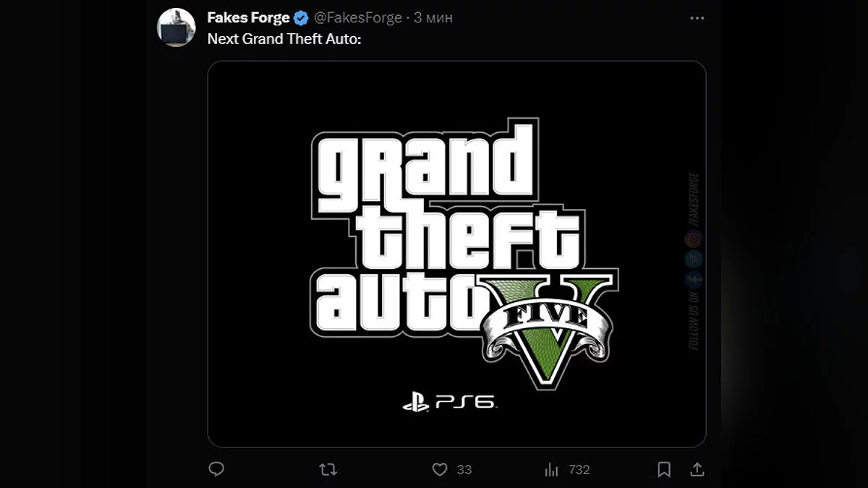Click the view count showing 732
The height and width of the screenshot is (488, 868).
(579, 469)
